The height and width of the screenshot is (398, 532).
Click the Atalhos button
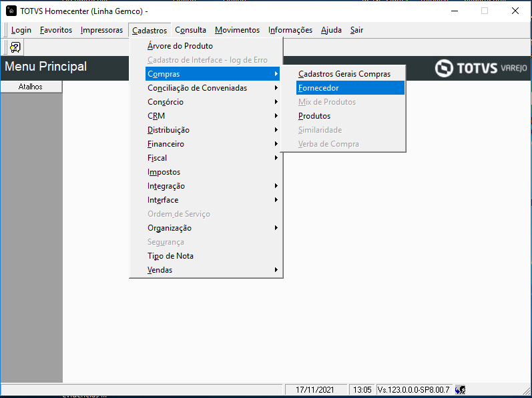point(31,87)
